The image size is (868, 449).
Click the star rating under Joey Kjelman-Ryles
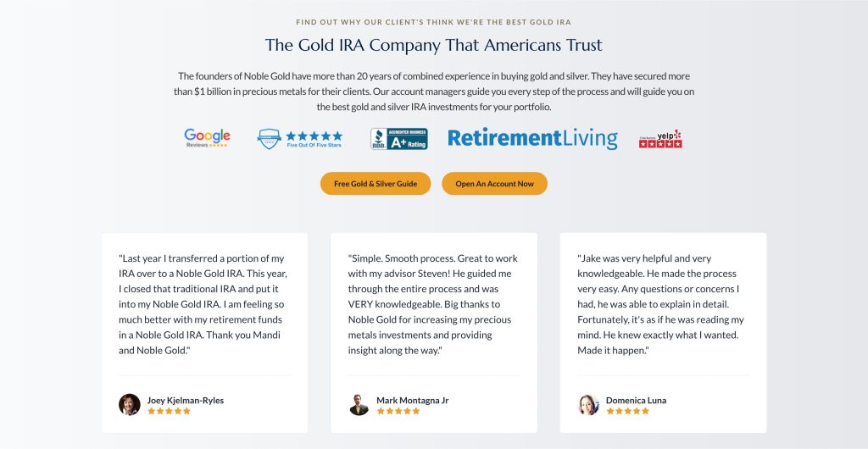click(170, 412)
